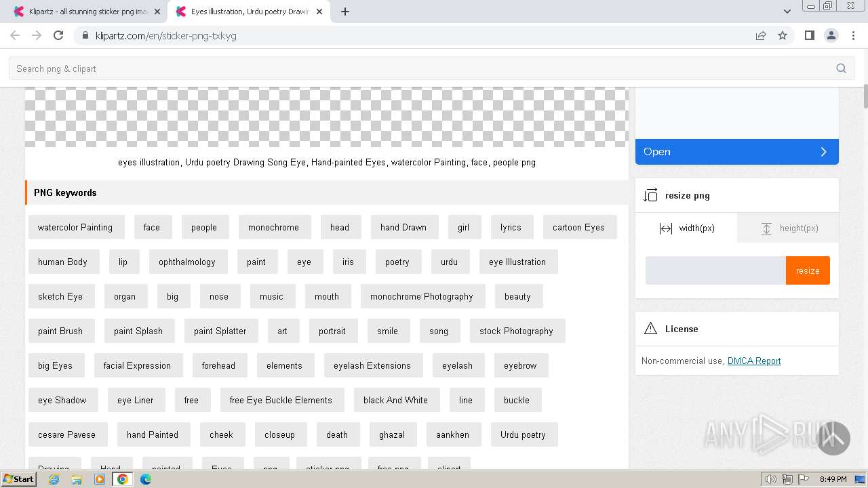Open the watercolor Painting keyword
The width and height of the screenshot is (868, 488).
[x=75, y=227]
